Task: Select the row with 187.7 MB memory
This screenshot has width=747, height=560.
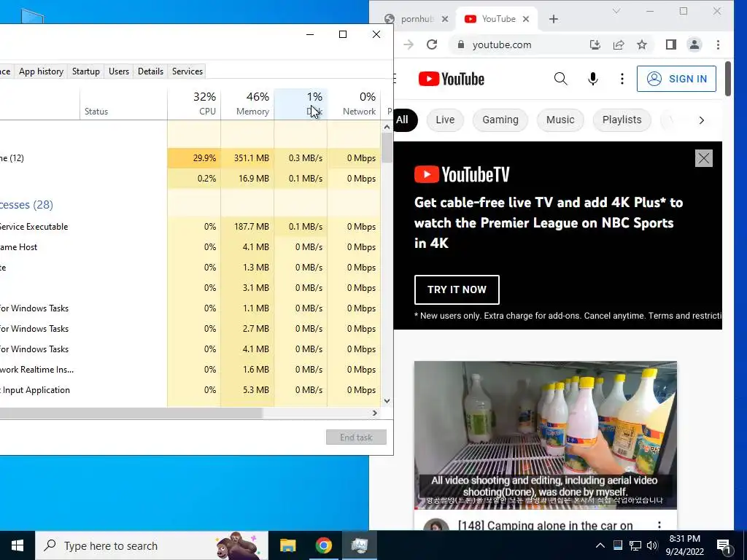Action: (x=190, y=227)
